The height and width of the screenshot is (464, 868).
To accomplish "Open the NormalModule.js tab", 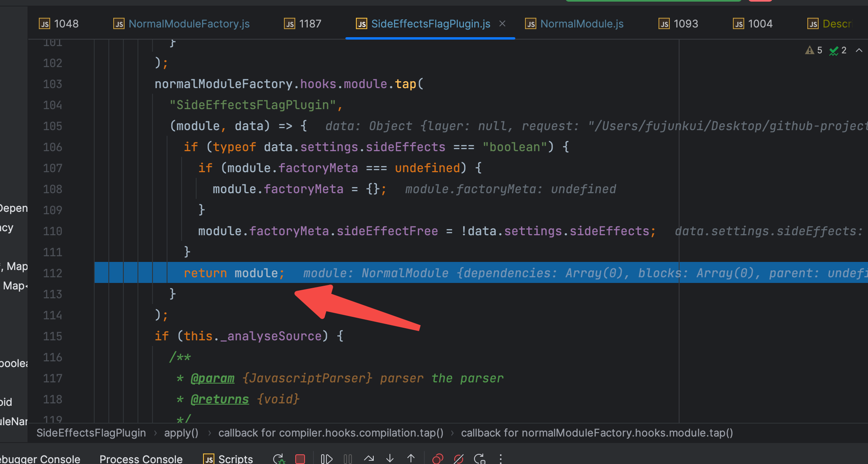I will [x=582, y=24].
